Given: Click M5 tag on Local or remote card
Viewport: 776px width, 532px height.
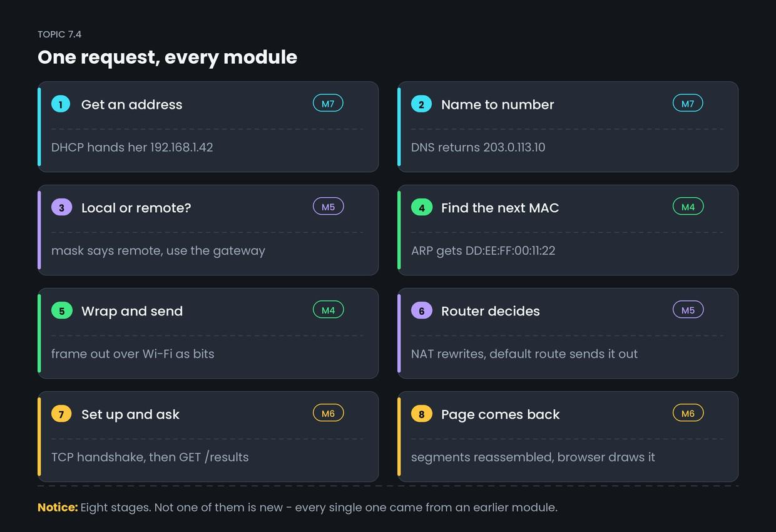Looking at the screenshot, I should point(328,207).
